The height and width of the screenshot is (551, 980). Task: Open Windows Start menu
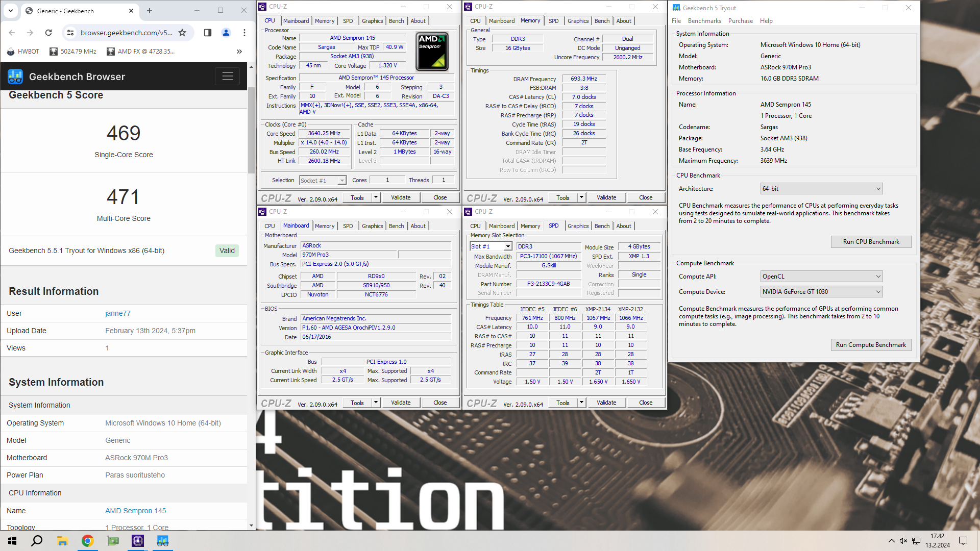12,541
